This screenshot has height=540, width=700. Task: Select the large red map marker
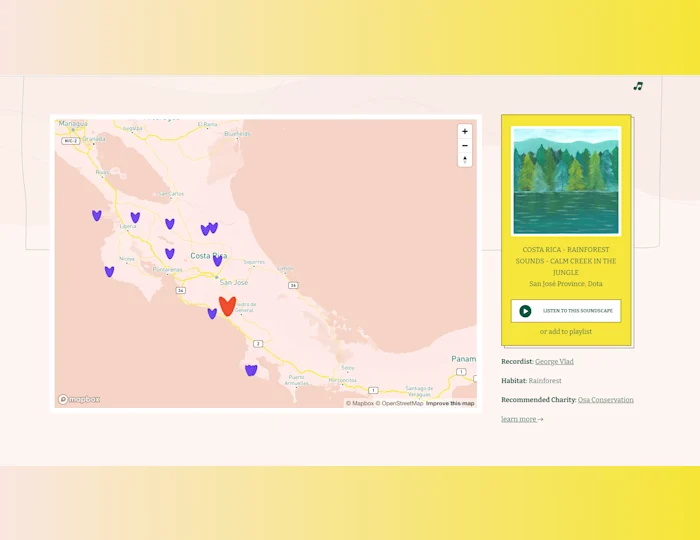pos(227,306)
